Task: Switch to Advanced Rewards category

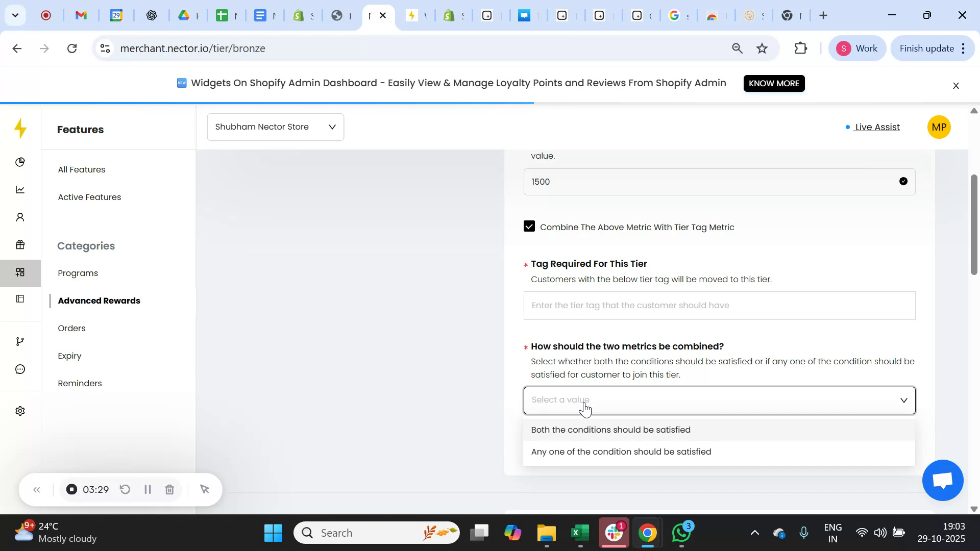Action: [x=100, y=300]
